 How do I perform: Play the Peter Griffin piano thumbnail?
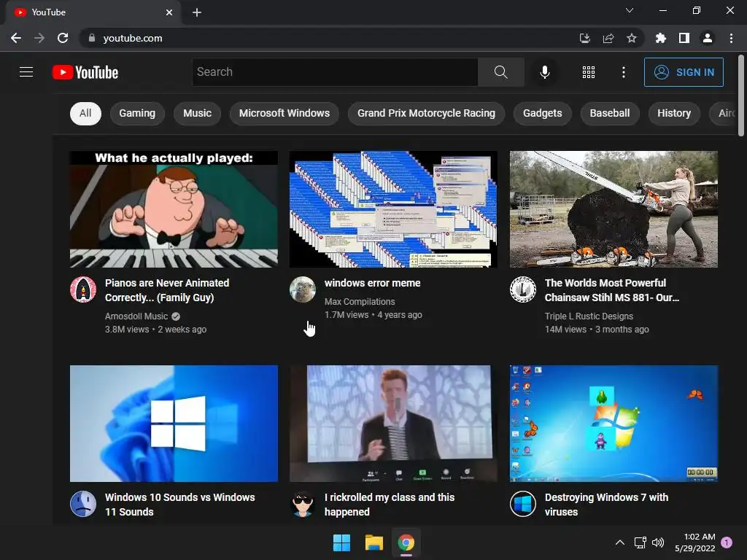[174, 209]
